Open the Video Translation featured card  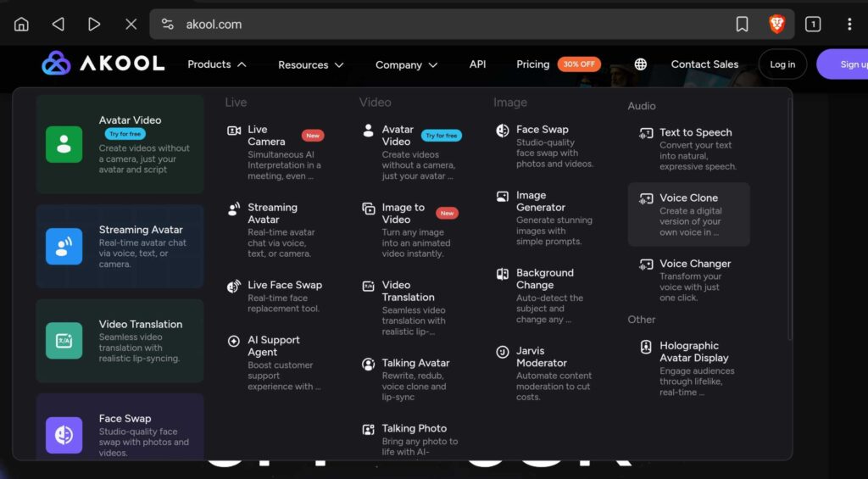pyautogui.click(x=120, y=341)
